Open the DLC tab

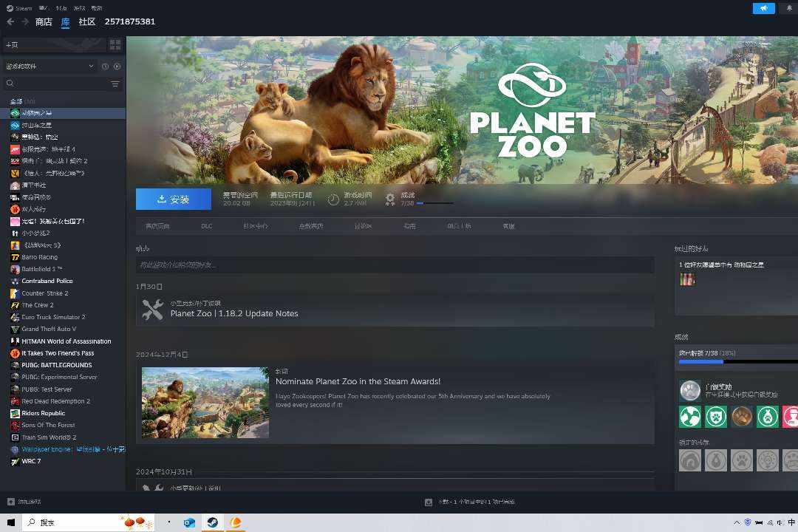(207, 226)
